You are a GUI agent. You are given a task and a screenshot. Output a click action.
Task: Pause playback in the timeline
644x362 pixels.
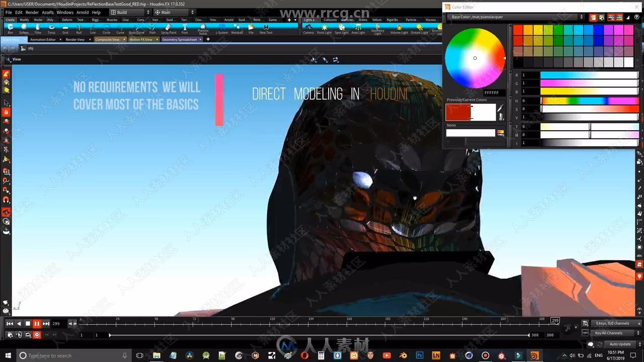click(37, 324)
